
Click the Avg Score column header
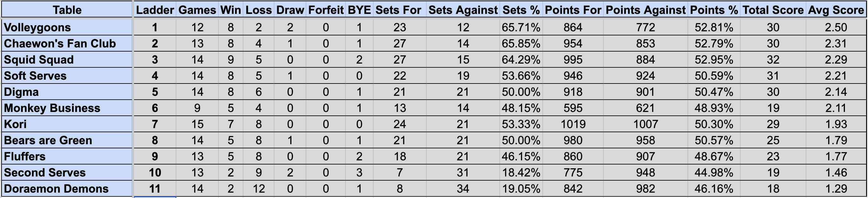click(x=836, y=10)
